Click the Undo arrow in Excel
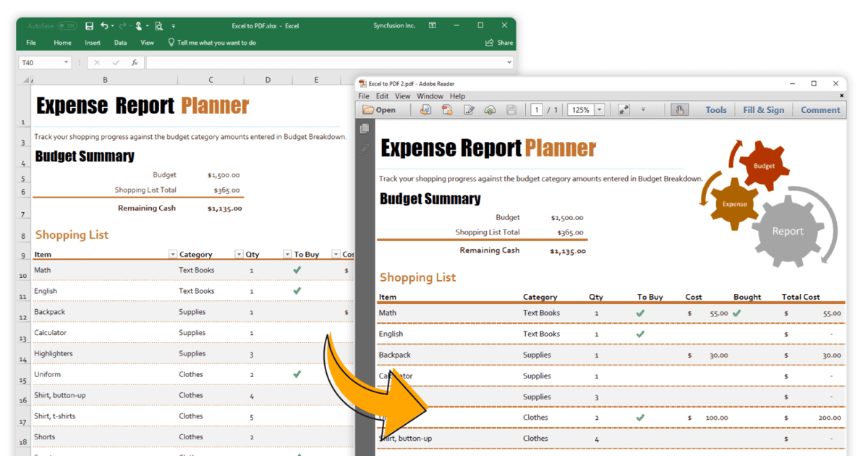 click(105, 26)
